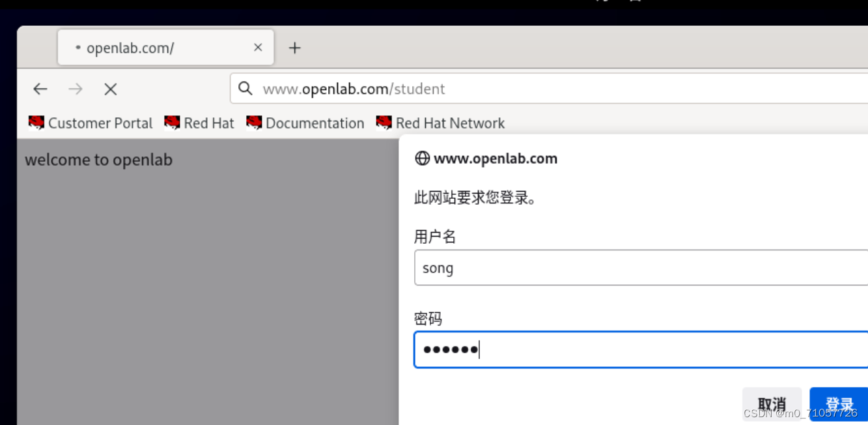Viewport: 868px width, 425px height.
Task: Open the Customer Portal bookmark
Action: [100, 123]
